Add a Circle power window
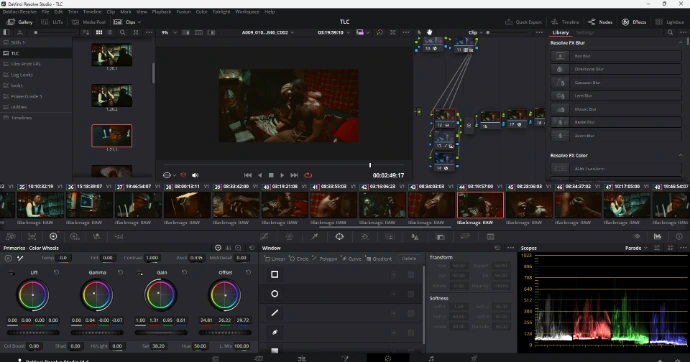Viewport: 690px width, 362px height. point(299,259)
